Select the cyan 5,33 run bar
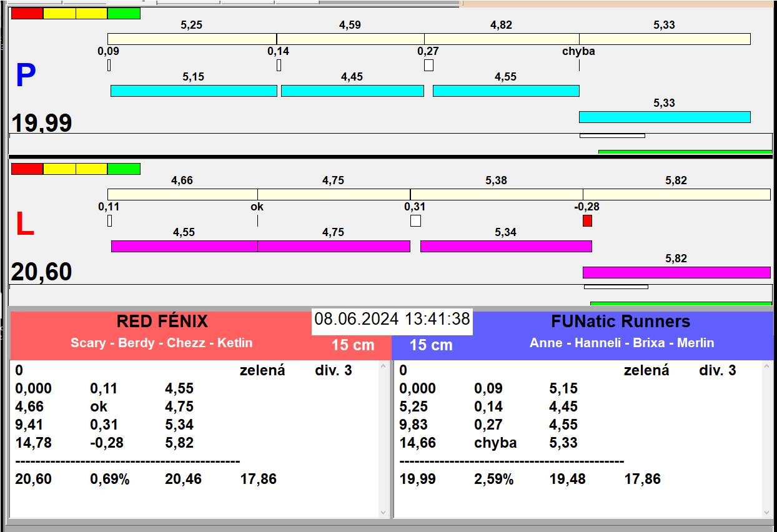Viewport: 777px width, 532px height. coord(665,117)
